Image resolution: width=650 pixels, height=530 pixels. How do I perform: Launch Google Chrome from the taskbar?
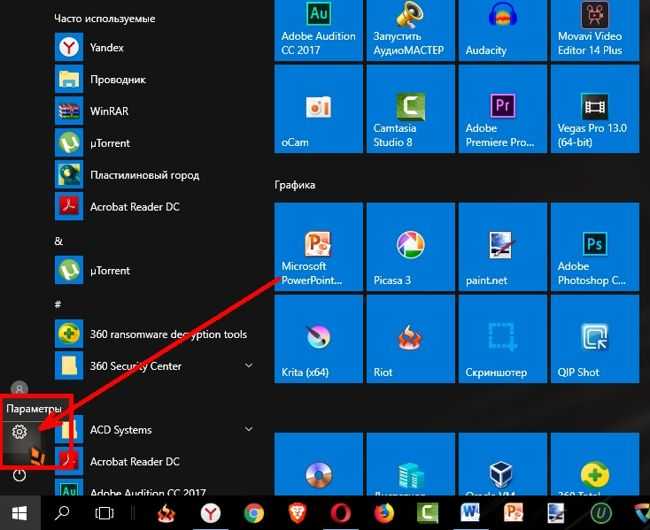click(x=254, y=513)
